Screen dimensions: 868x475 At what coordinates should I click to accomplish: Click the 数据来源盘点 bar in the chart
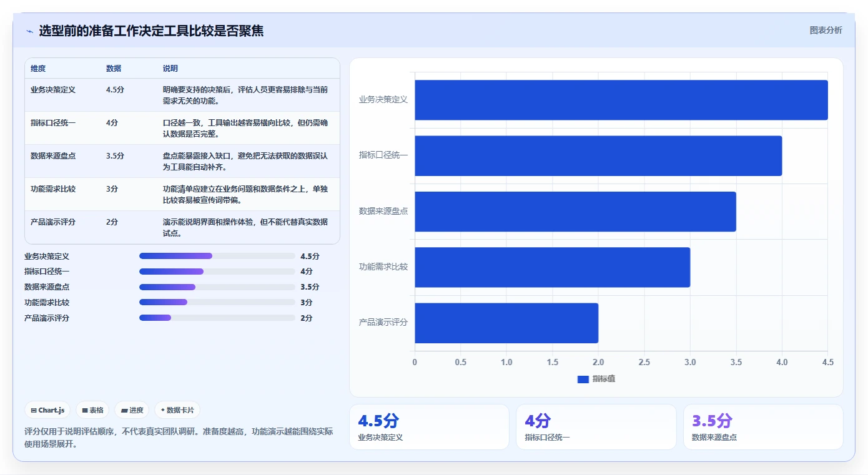pos(575,212)
